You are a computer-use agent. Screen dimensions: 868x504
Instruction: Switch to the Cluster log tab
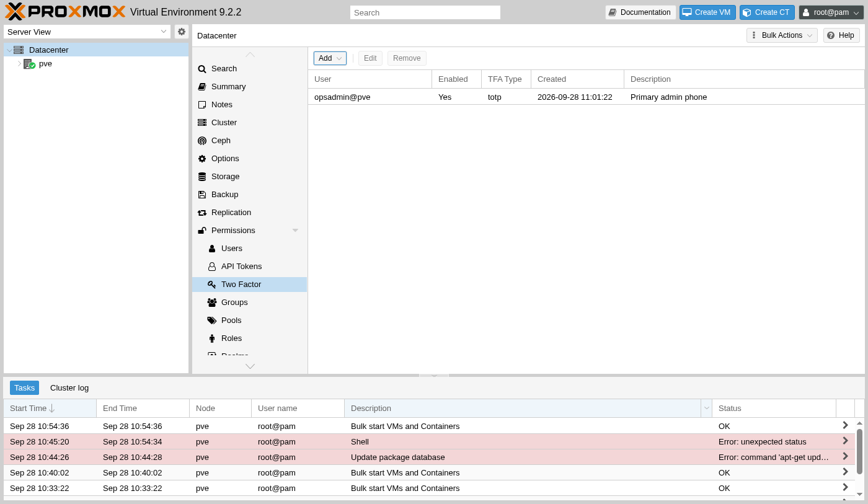(x=69, y=388)
